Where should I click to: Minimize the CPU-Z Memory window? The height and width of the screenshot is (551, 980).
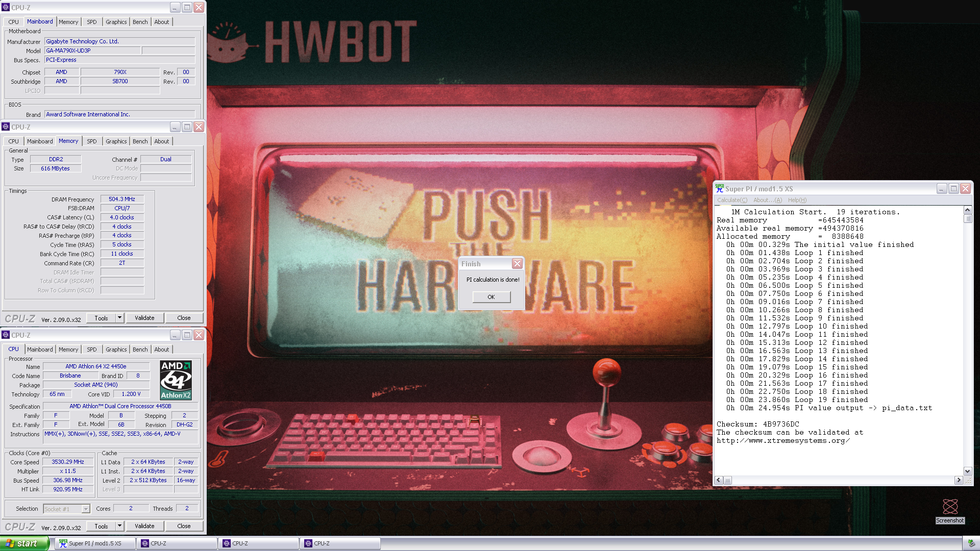(175, 127)
